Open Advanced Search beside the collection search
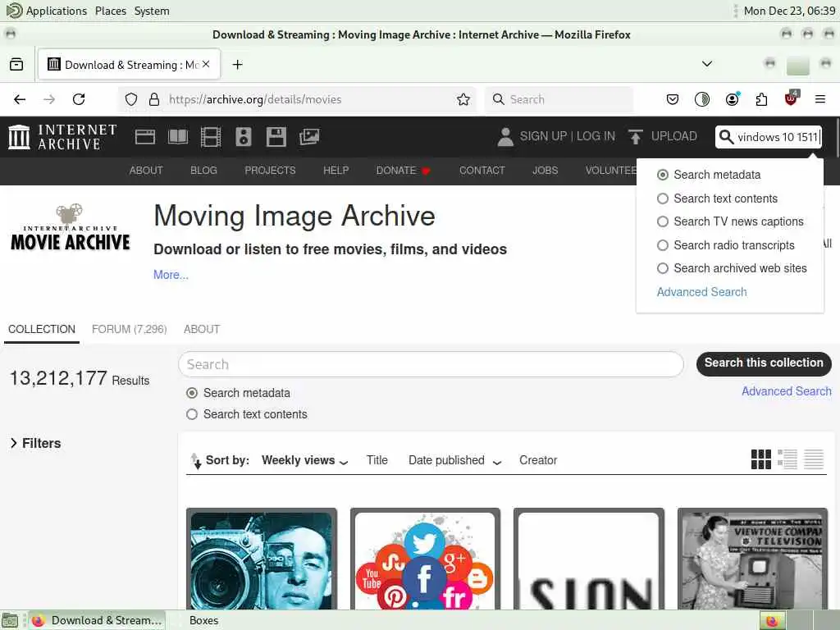 coord(787,391)
